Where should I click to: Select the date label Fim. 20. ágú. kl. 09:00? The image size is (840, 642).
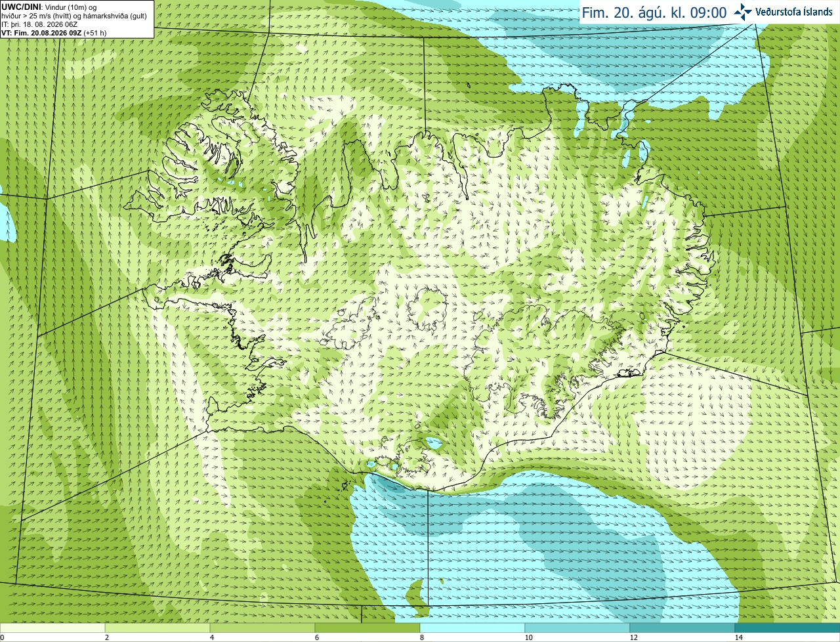coord(654,12)
